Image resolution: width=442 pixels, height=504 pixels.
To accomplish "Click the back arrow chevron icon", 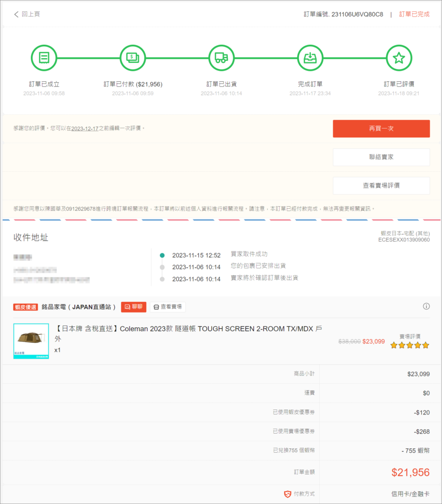I will [16, 14].
